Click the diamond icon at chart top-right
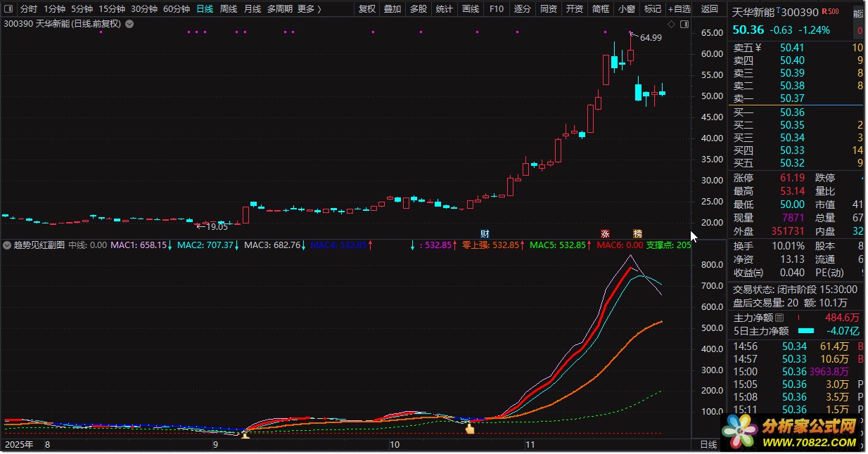Screen dimensions: 868x454 click(x=672, y=24)
